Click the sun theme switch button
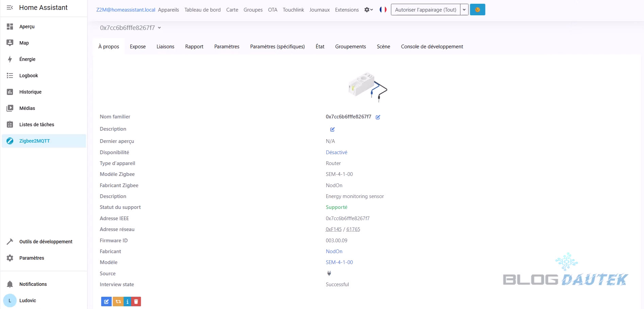 coord(477,10)
